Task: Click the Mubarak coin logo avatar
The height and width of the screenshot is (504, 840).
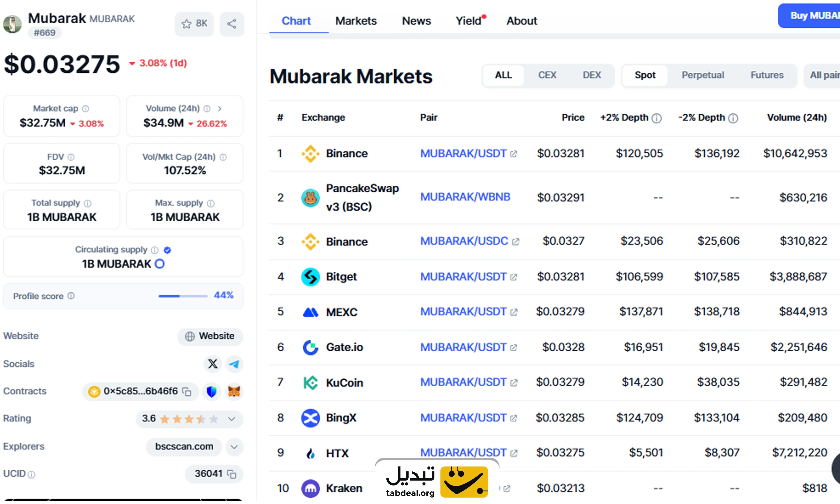Action: tap(12, 24)
